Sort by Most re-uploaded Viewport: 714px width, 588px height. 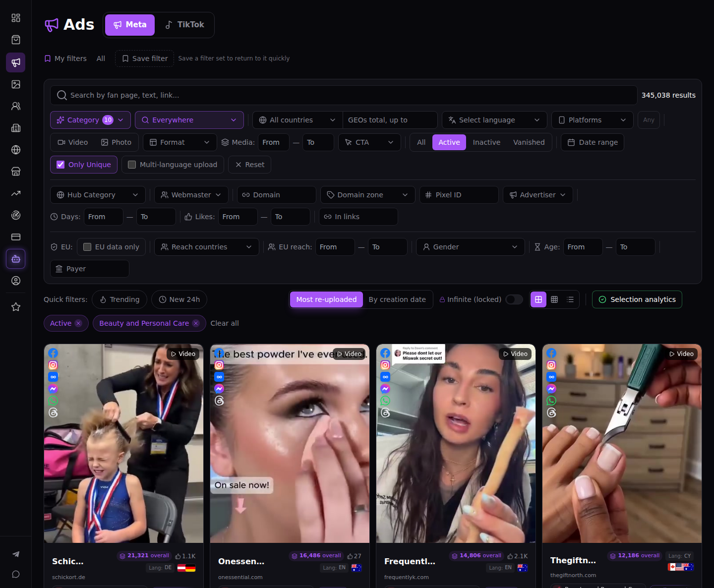point(326,299)
